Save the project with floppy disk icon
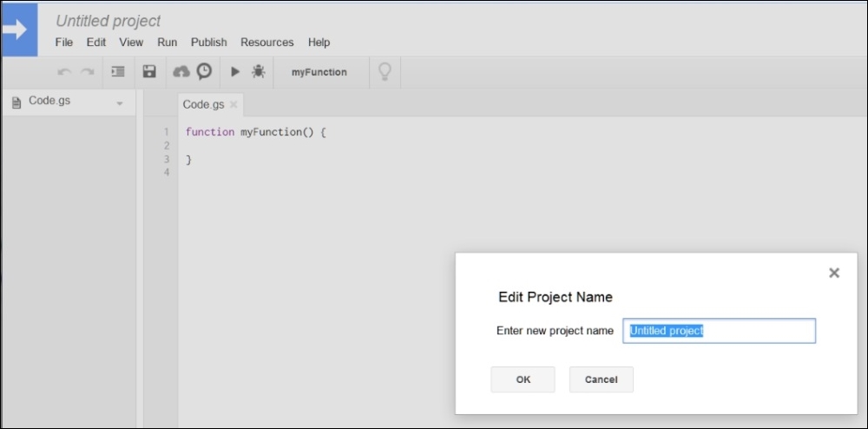Screen dimensions: 868x429 tap(149, 71)
